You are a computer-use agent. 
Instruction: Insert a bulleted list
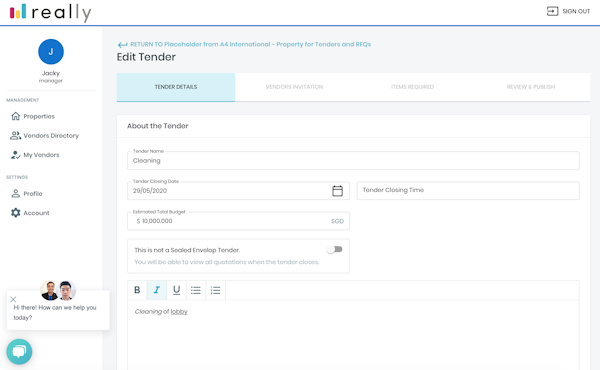click(x=196, y=290)
